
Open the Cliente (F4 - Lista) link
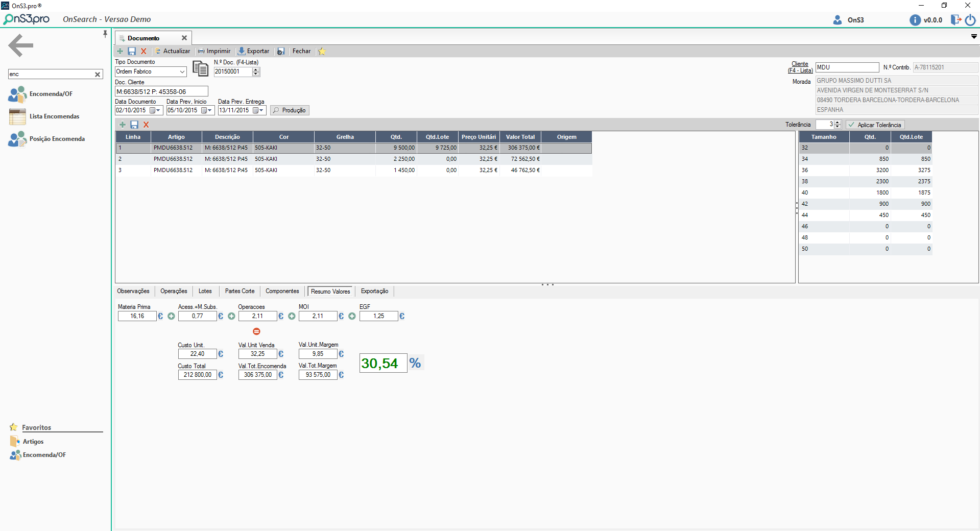800,67
